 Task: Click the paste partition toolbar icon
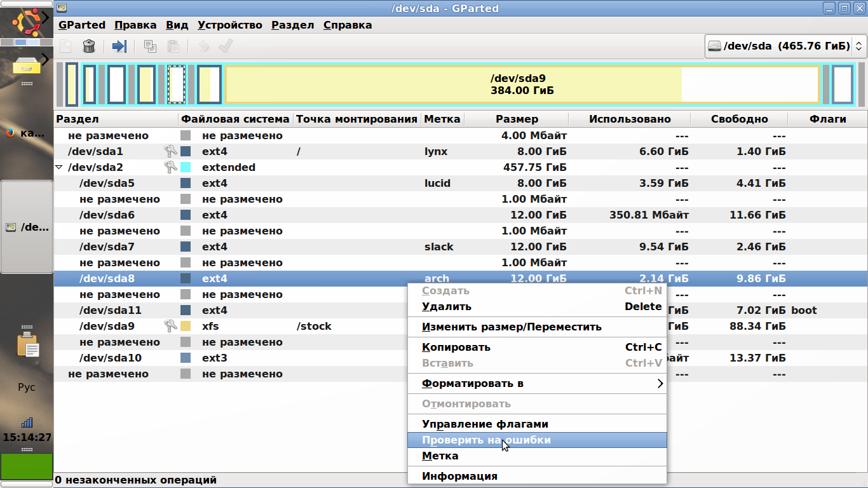(173, 46)
